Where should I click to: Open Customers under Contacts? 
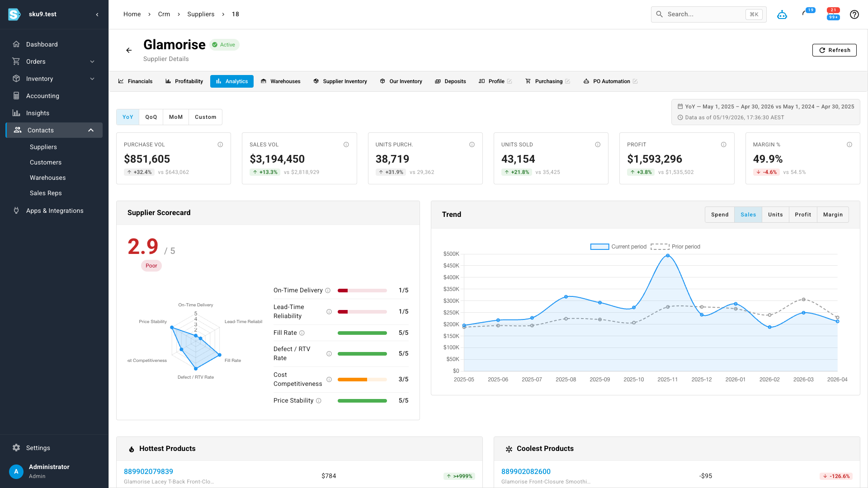tap(46, 162)
